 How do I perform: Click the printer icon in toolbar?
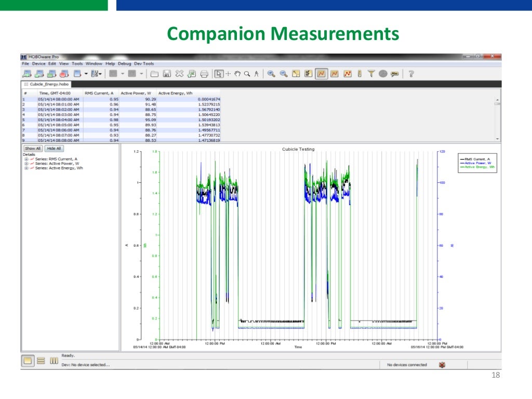pos(204,74)
